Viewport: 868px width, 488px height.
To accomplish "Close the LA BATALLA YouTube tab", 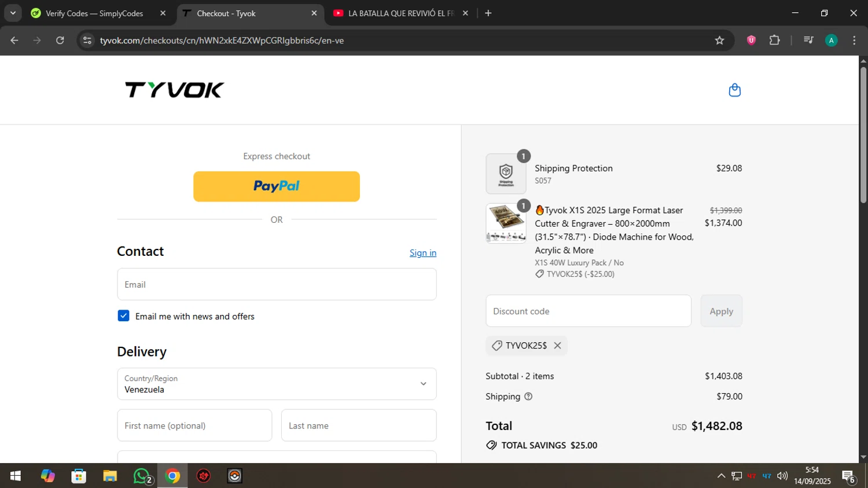I will 465,13.
